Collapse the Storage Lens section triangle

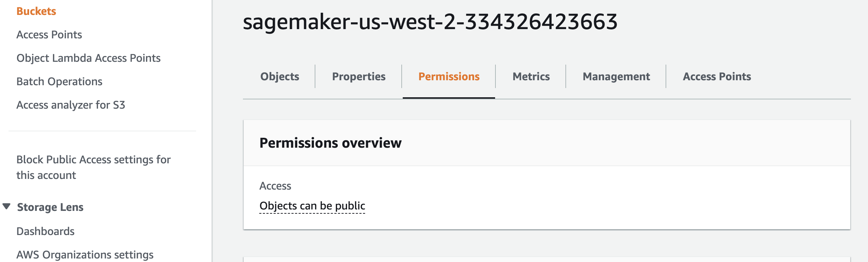click(x=6, y=206)
